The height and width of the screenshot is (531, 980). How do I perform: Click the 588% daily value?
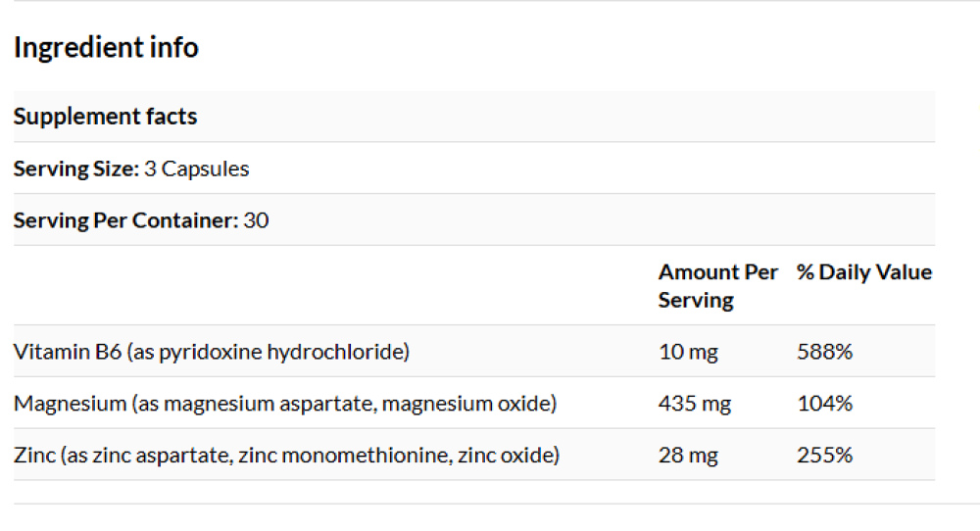click(x=824, y=352)
